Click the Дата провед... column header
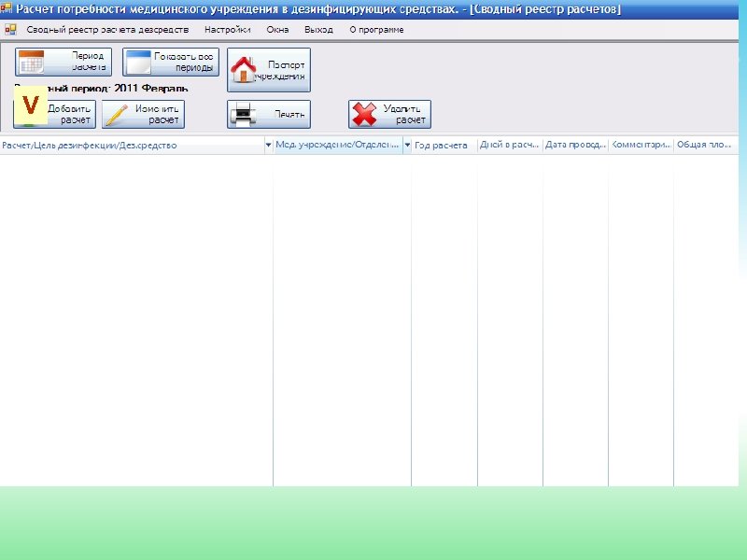Viewport: 747px width, 560px height. click(575, 145)
